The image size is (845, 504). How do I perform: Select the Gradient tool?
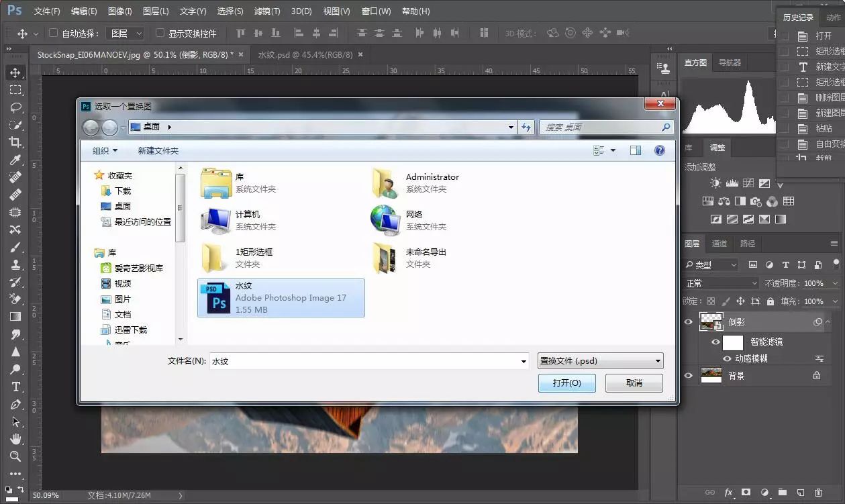(15, 317)
